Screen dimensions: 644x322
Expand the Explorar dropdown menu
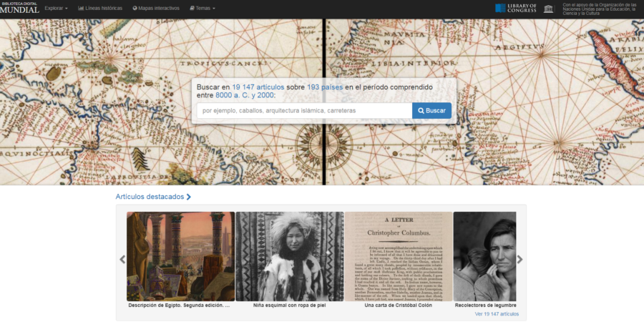[57, 8]
